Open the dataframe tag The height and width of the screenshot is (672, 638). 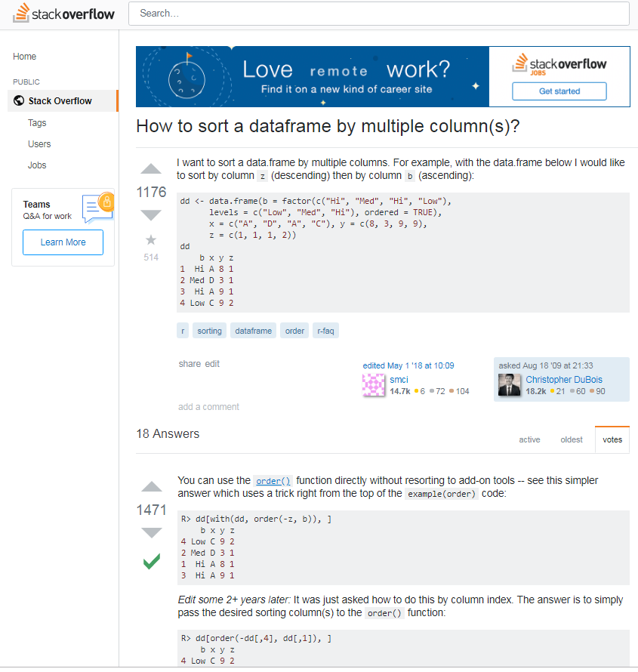pyautogui.click(x=252, y=331)
